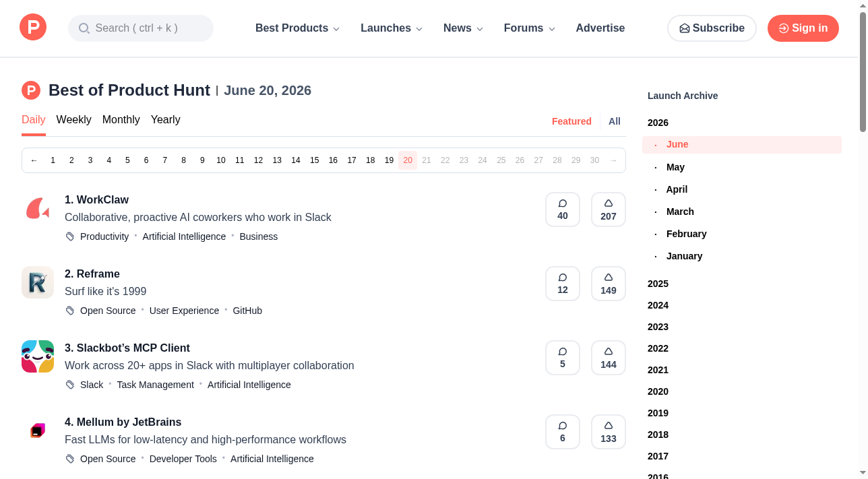The image size is (868, 479).
Task: Select day 19 in pagination
Action: pyautogui.click(x=389, y=160)
